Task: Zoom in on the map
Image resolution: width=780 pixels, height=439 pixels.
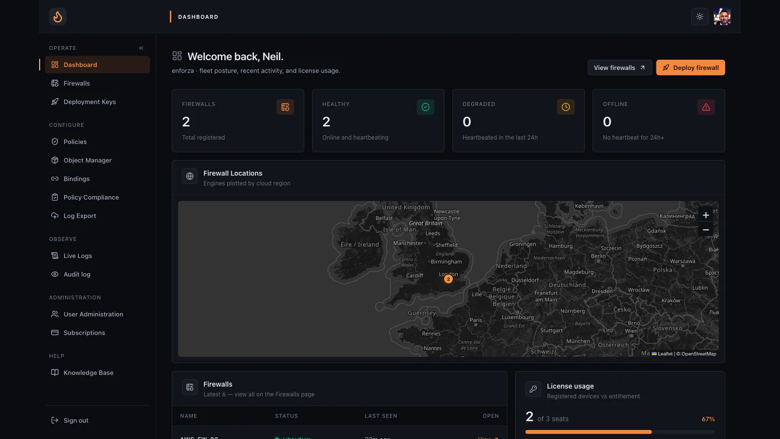Action: 705,215
